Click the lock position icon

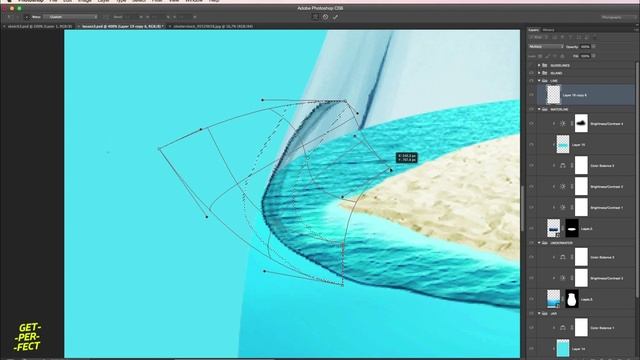tap(555, 56)
